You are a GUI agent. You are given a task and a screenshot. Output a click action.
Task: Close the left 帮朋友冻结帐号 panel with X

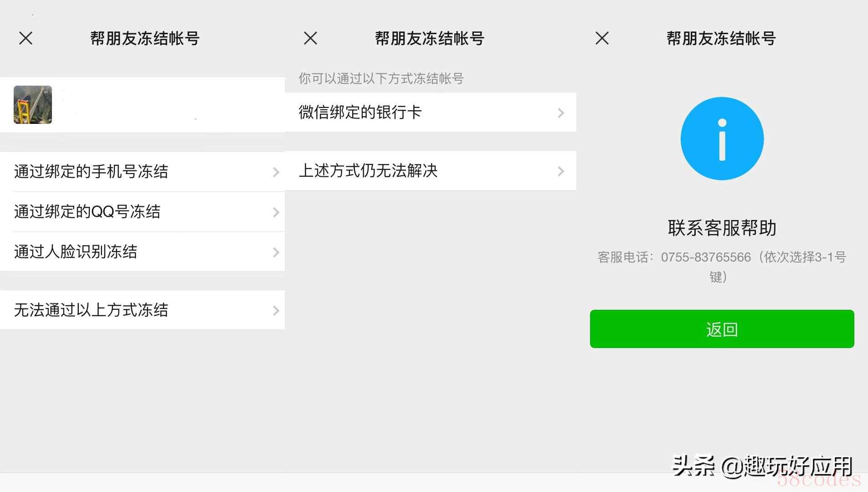pos(26,38)
